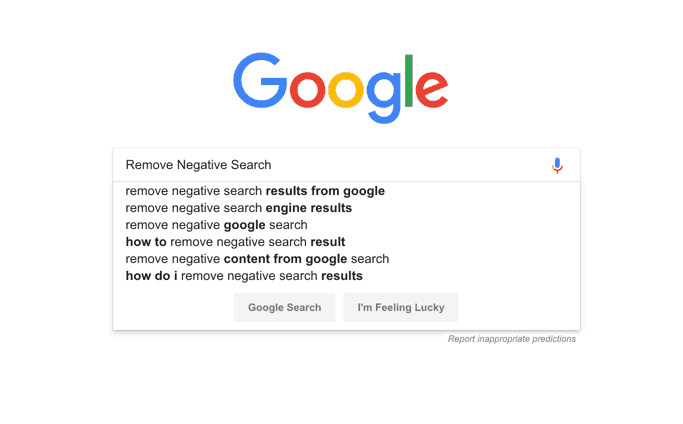Click the red first o in logo
The image size is (683, 424).
(x=308, y=90)
